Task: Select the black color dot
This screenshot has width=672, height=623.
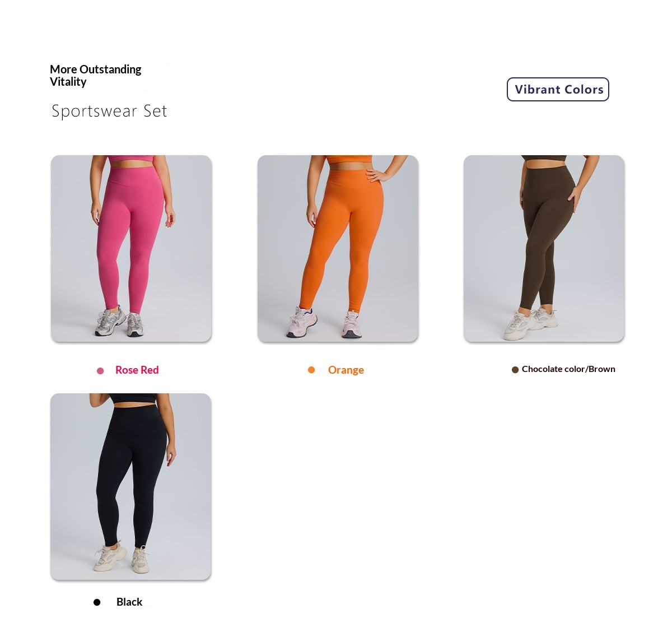Action: 97,602
